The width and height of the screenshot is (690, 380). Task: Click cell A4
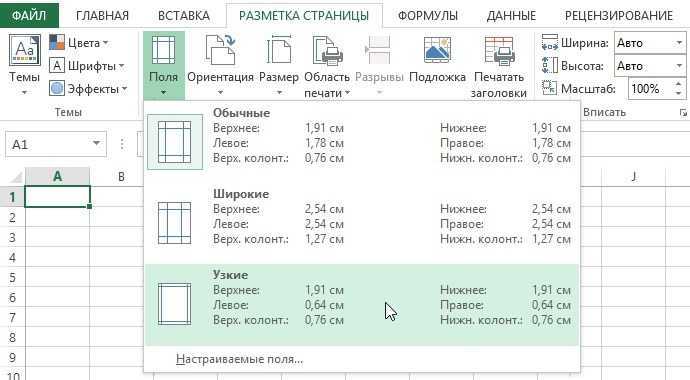click(58, 257)
